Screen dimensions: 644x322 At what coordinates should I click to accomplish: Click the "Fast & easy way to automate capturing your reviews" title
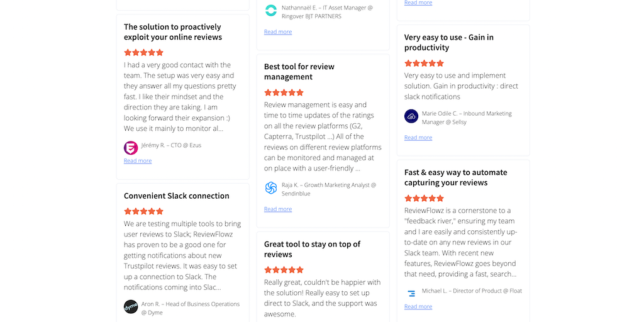click(455, 177)
